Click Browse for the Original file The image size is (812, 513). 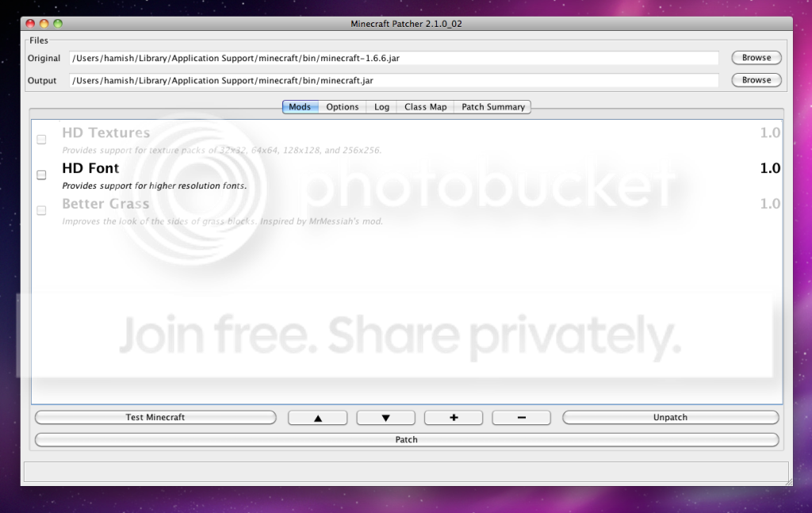[x=756, y=58]
